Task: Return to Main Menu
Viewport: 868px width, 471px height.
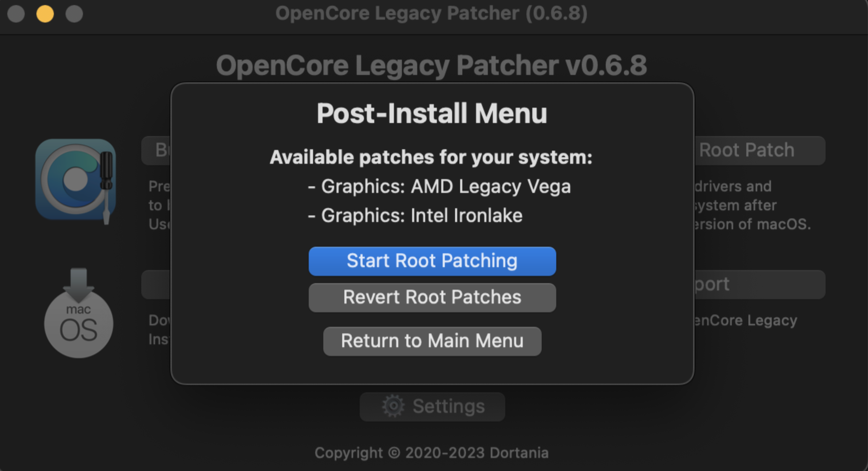Action: pos(432,341)
